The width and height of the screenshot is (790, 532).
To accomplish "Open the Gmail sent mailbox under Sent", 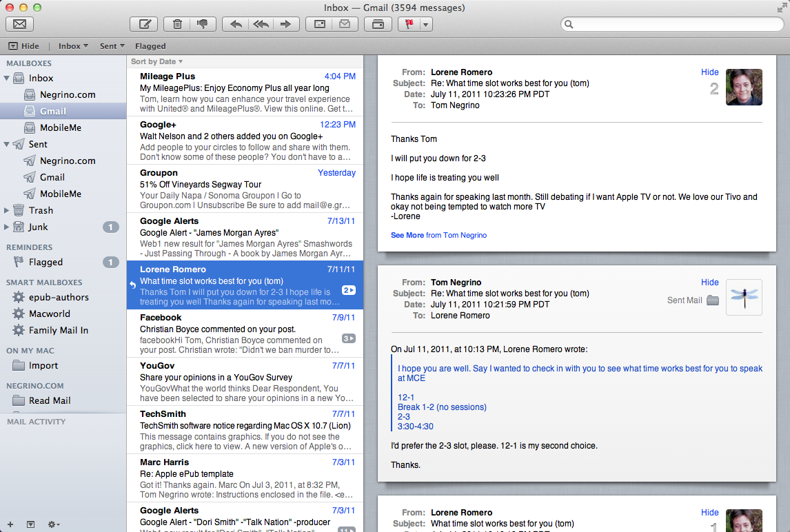I will 63,177.
